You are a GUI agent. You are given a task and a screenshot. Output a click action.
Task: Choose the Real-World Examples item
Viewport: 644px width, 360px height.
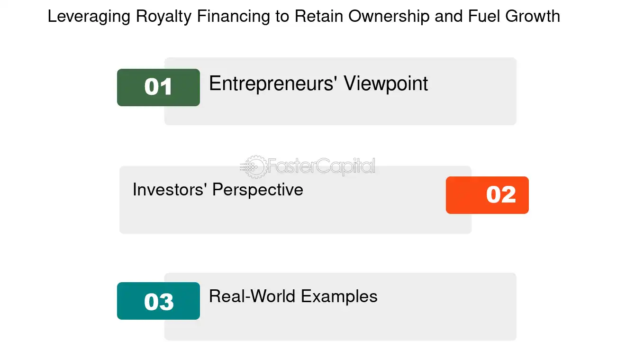(340, 306)
